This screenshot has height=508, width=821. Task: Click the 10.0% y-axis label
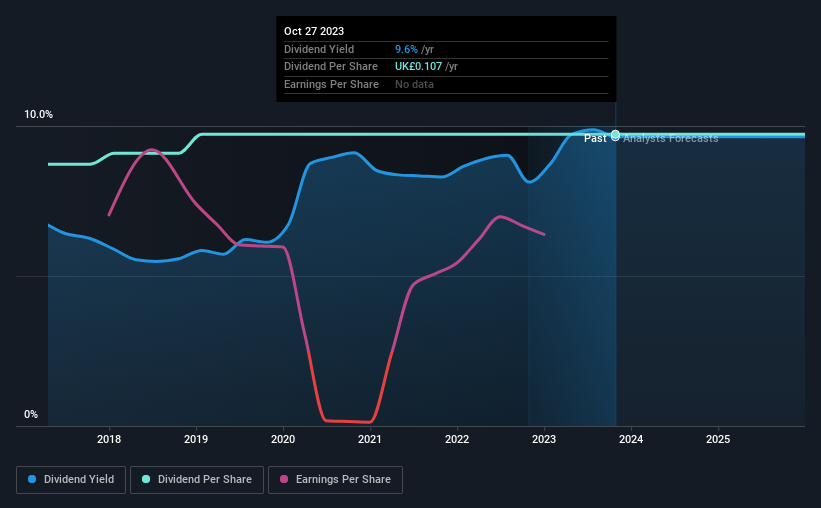click(x=39, y=115)
